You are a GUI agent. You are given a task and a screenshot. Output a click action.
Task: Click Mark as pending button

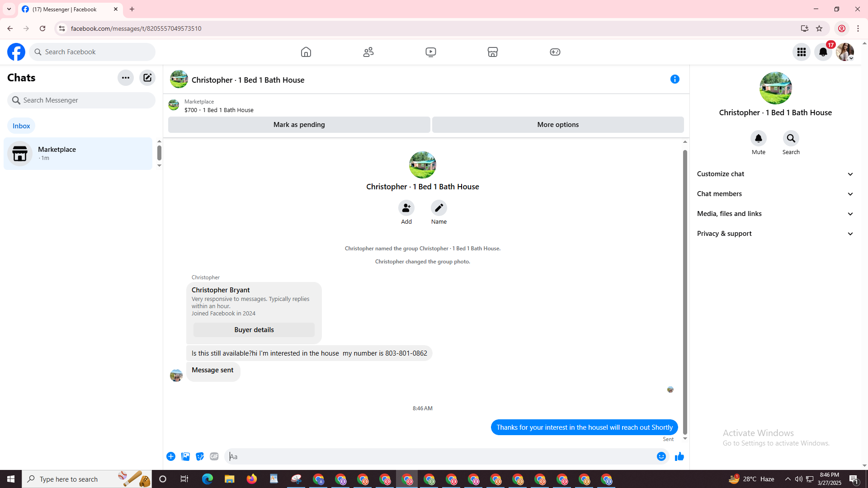(299, 125)
